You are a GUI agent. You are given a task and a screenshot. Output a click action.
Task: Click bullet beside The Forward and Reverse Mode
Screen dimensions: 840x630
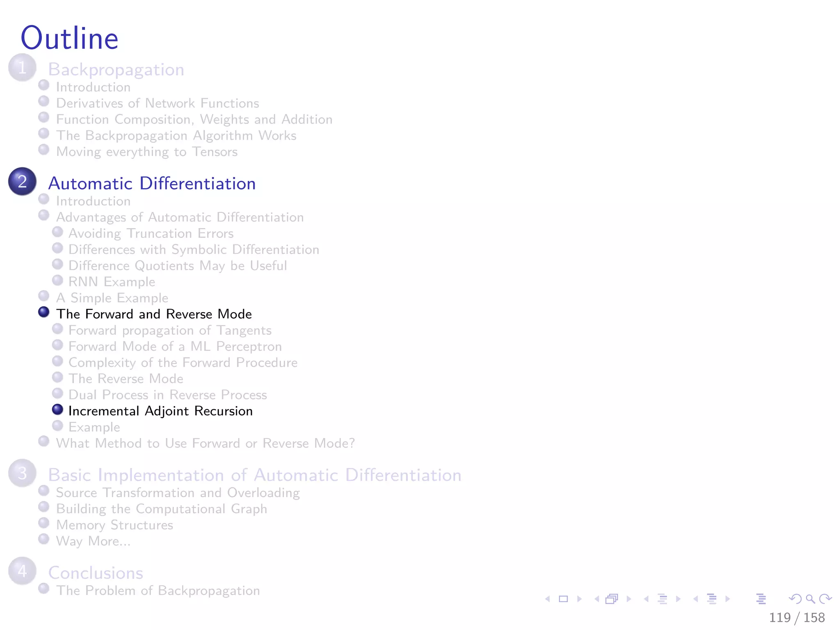pyautogui.click(x=44, y=313)
